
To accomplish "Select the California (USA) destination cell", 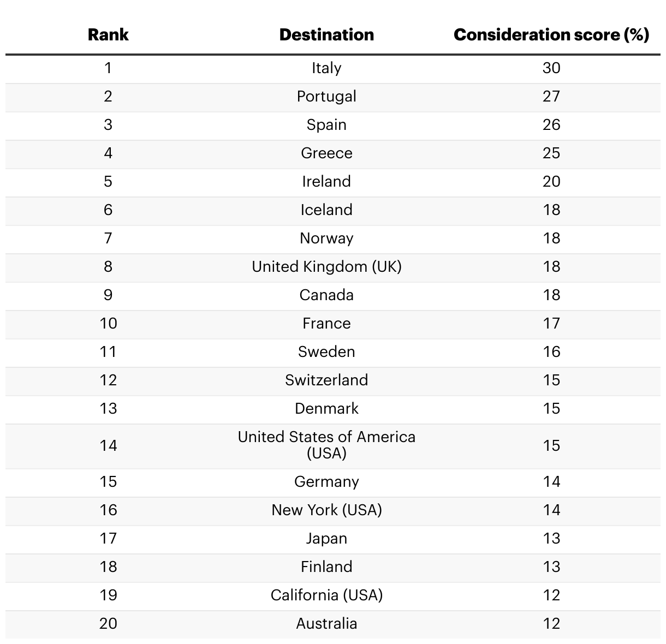I will 326,595.
